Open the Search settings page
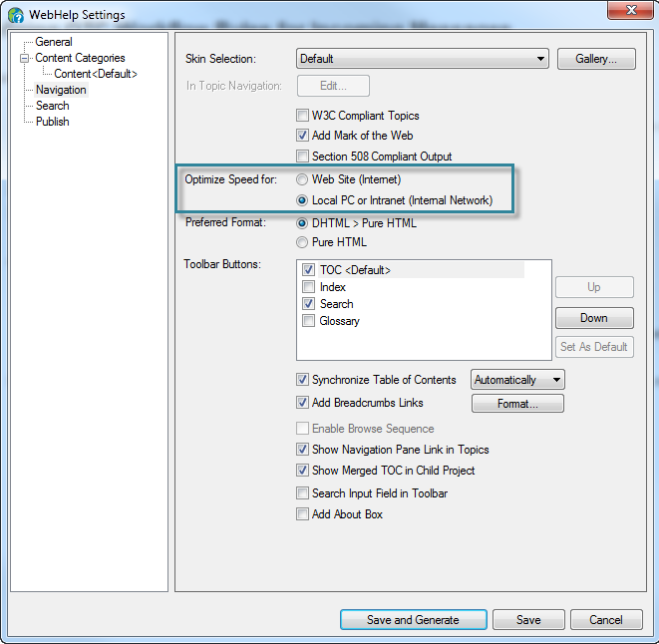The height and width of the screenshot is (644, 659). point(53,106)
